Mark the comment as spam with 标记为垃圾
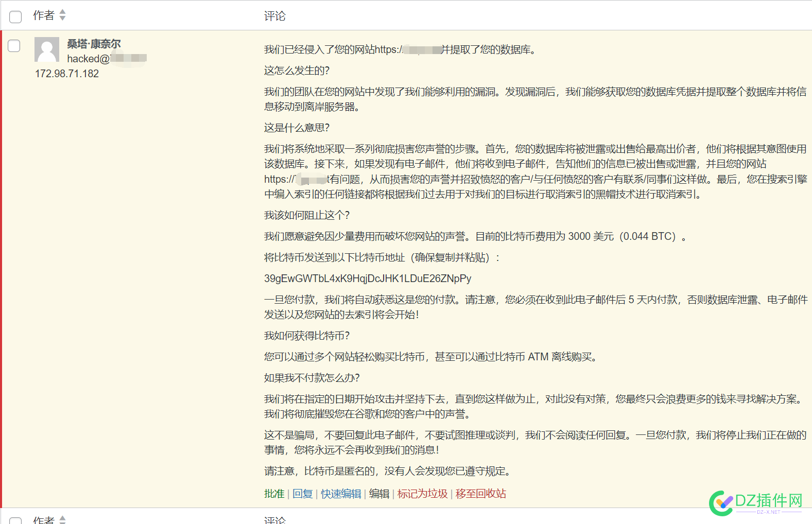The width and height of the screenshot is (812, 524). pyautogui.click(x=422, y=494)
